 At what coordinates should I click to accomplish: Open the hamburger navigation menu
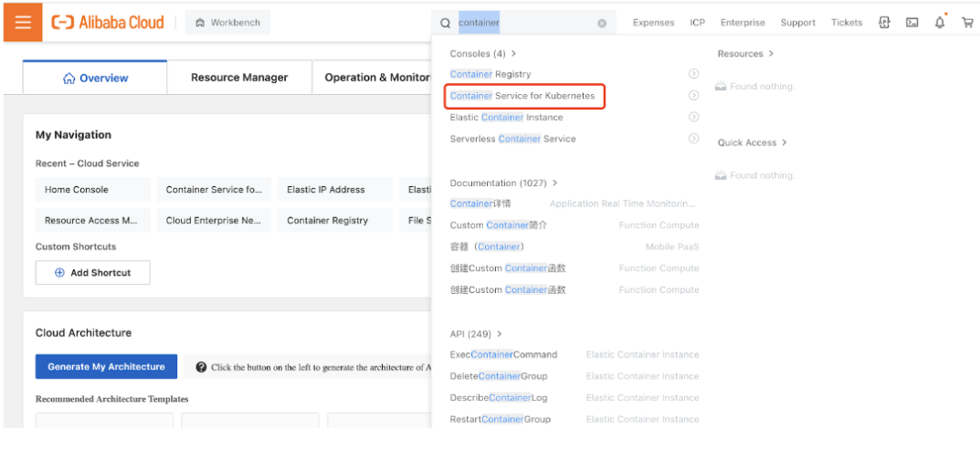coord(23,22)
